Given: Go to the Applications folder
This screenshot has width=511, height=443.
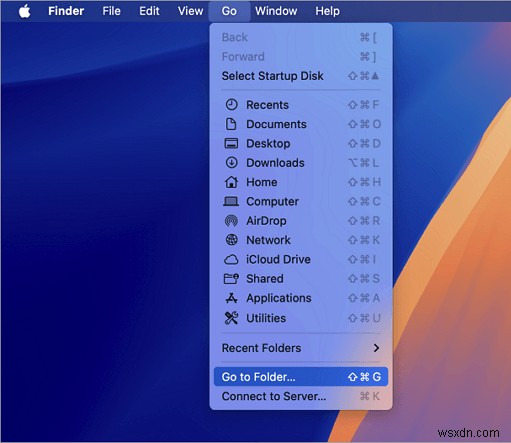Looking at the screenshot, I should point(301,298).
